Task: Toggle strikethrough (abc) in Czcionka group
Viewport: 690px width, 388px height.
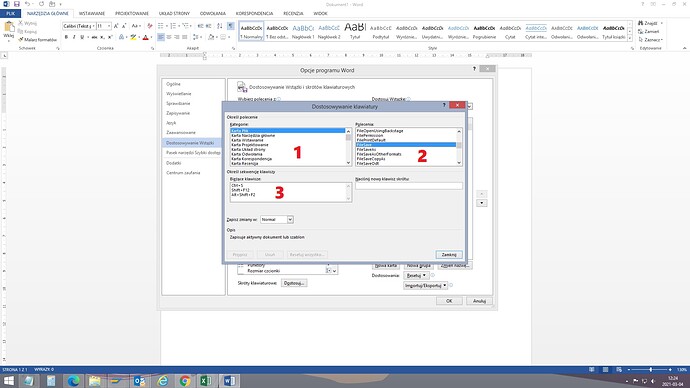Action: tap(94, 37)
